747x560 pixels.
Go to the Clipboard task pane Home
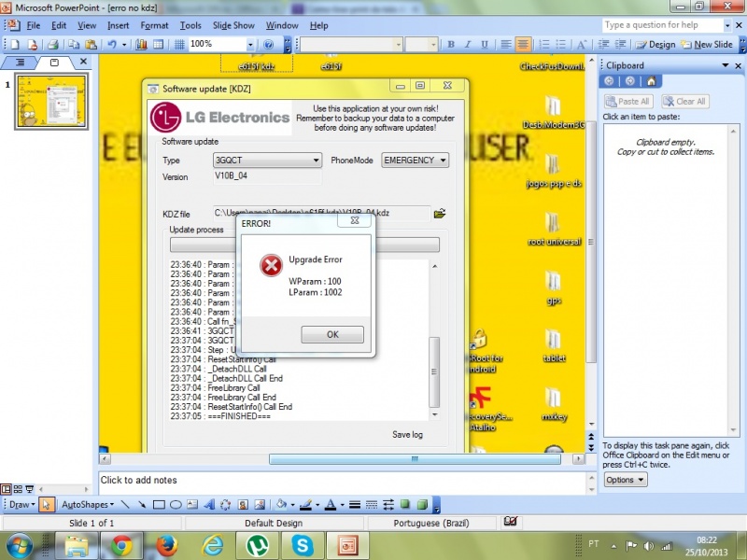tap(651, 81)
